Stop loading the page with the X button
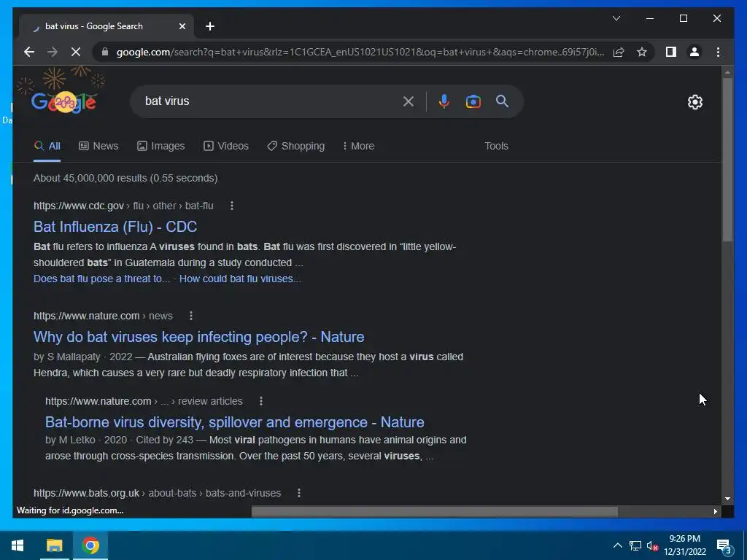Image resolution: width=747 pixels, height=560 pixels. coord(76,52)
